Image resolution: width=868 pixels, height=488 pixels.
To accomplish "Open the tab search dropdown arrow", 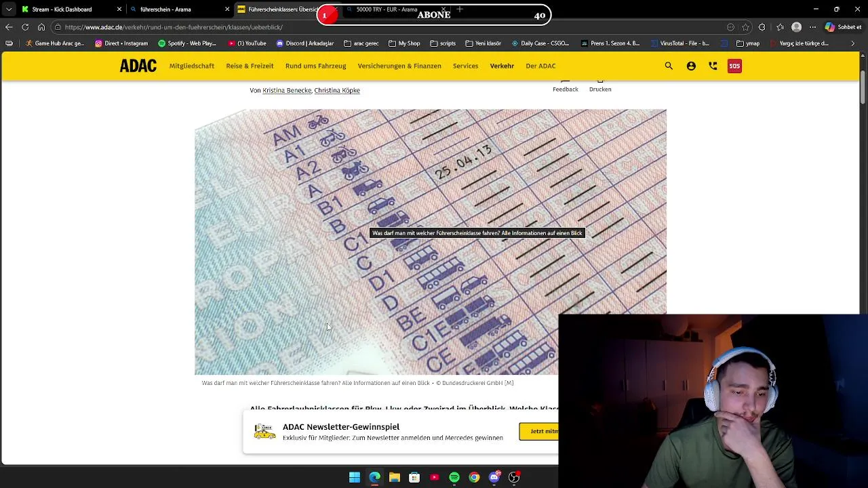I will pos(9,9).
